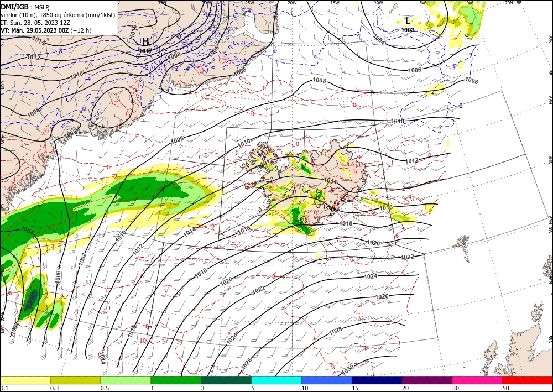Click the '1018' isobar label southeast of Iceland
Image resolution: width=553 pixels, height=392 pixels.
point(346,223)
